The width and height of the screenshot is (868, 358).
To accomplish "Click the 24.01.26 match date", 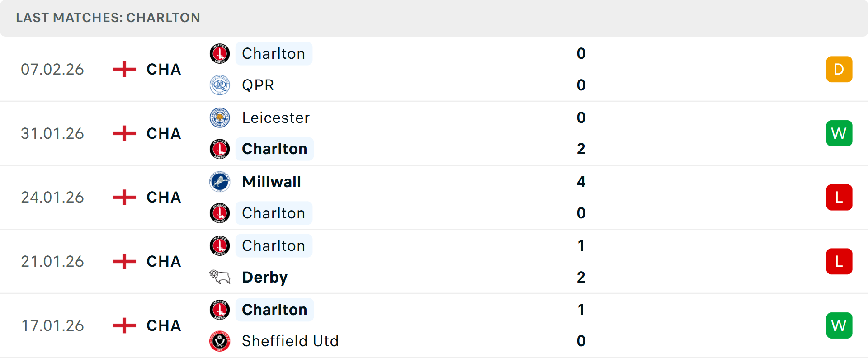I will [x=52, y=198].
